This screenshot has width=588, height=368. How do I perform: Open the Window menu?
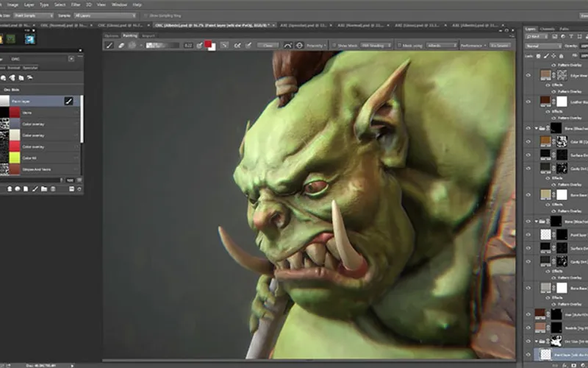click(x=119, y=4)
